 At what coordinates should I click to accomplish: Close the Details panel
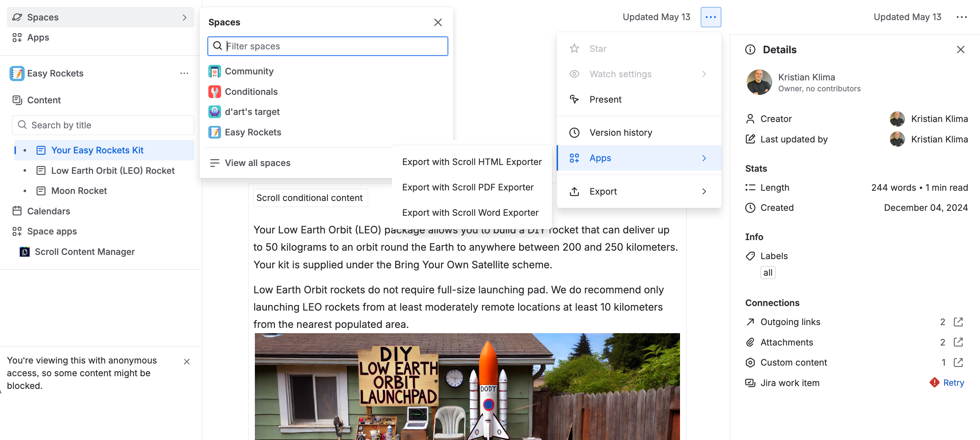pyautogui.click(x=961, y=49)
